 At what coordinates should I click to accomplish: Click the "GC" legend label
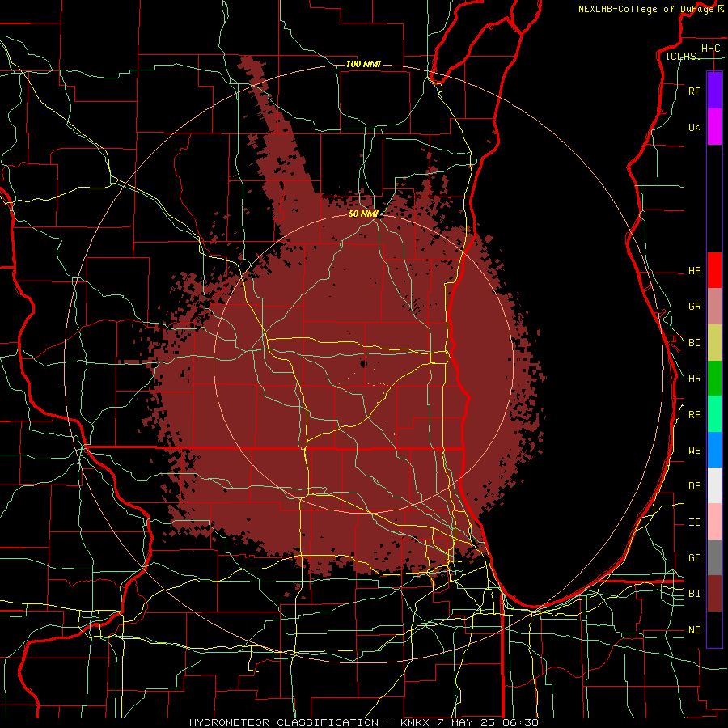[x=694, y=558]
